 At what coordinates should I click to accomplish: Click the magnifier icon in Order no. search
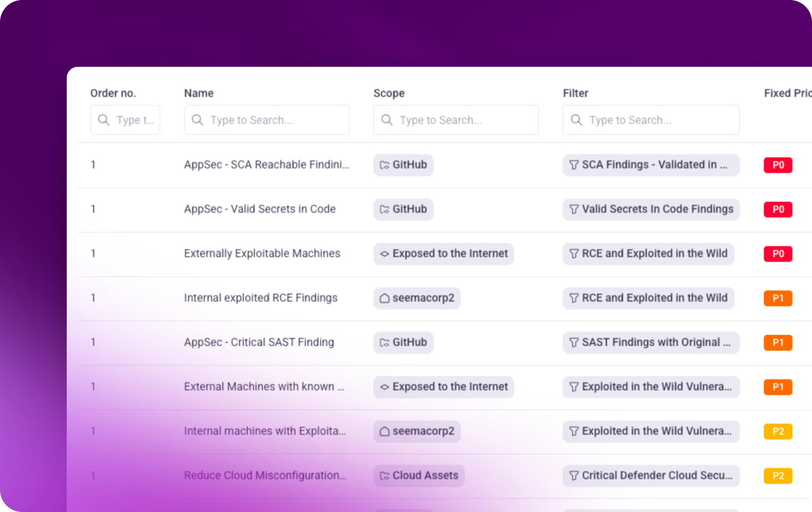103,120
